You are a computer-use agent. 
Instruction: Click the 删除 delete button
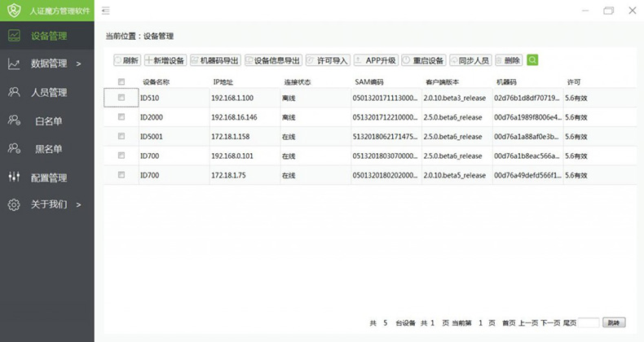pyautogui.click(x=508, y=60)
